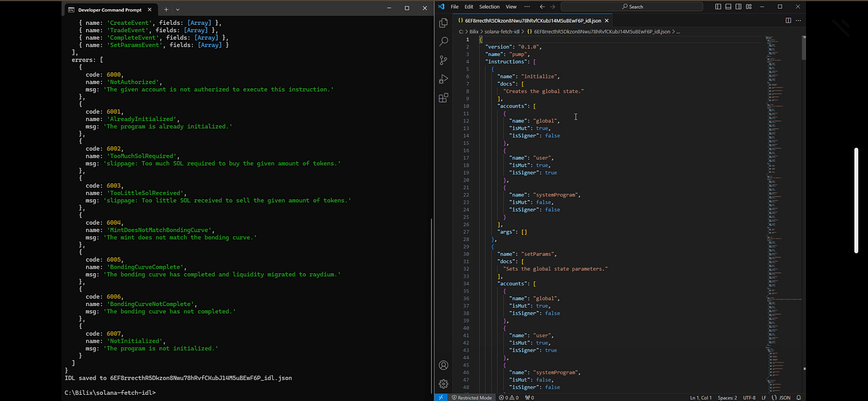Click the remote window status bar icon
868x401 pixels.
(x=441, y=397)
